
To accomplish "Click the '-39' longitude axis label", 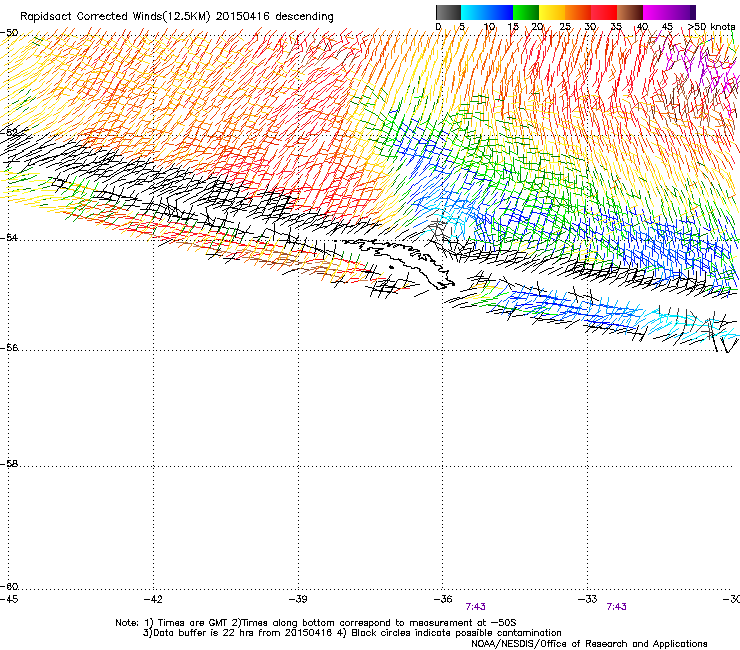I will (x=298, y=599).
